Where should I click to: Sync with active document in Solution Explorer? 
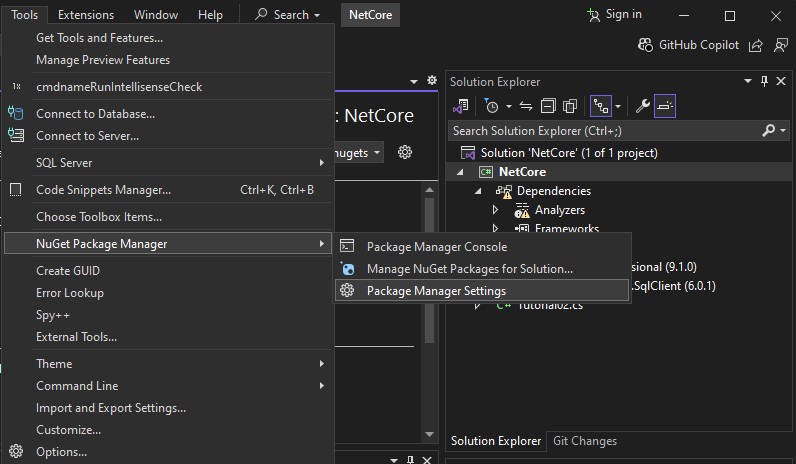click(526, 106)
